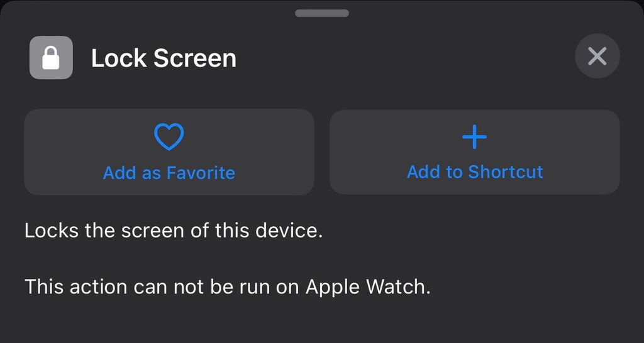Viewport: 644px width, 343px height.
Task: Select the Add to Shortcut label
Action: [x=475, y=172]
